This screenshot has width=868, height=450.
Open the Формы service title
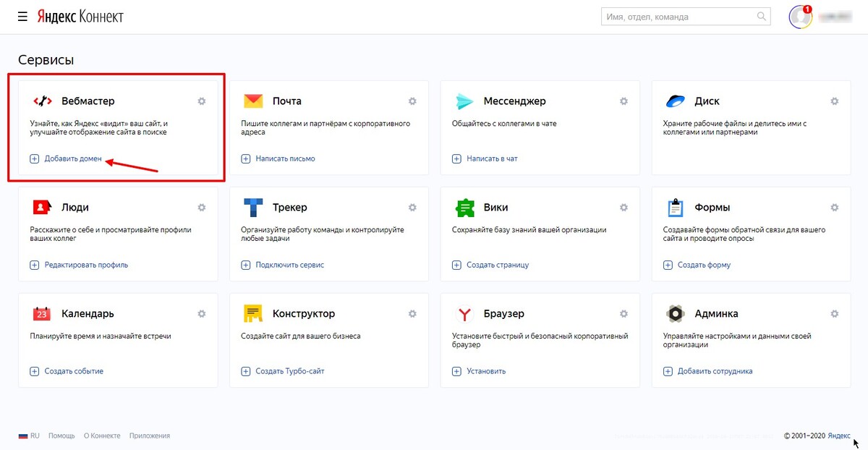(x=712, y=208)
